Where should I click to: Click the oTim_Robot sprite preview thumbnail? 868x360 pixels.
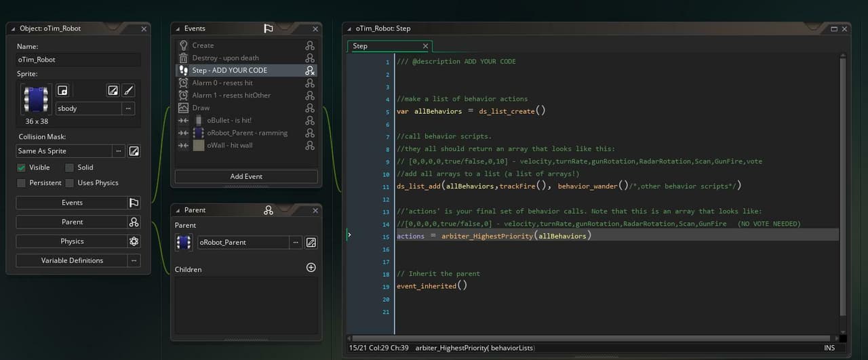pyautogui.click(x=36, y=100)
